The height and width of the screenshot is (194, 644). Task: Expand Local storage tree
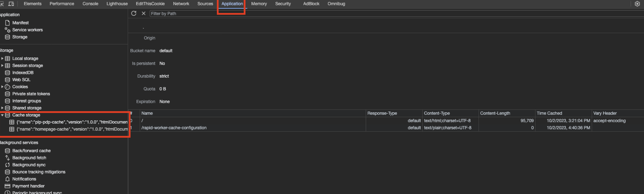2,59
